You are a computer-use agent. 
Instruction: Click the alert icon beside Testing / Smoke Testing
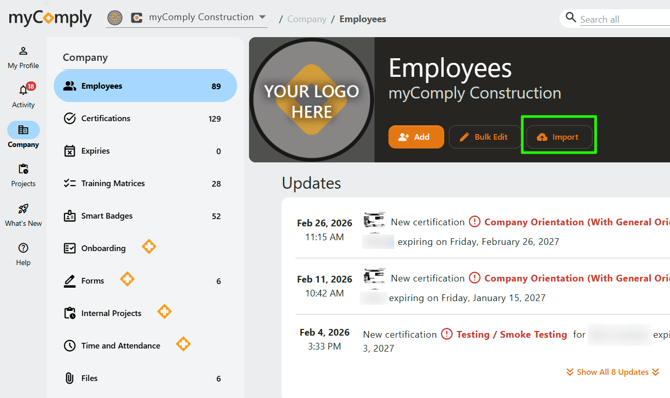pyautogui.click(x=447, y=334)
